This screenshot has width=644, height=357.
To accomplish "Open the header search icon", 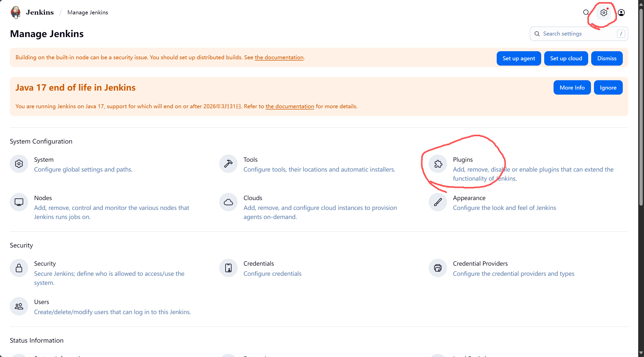I will click(x=586, y=12).
